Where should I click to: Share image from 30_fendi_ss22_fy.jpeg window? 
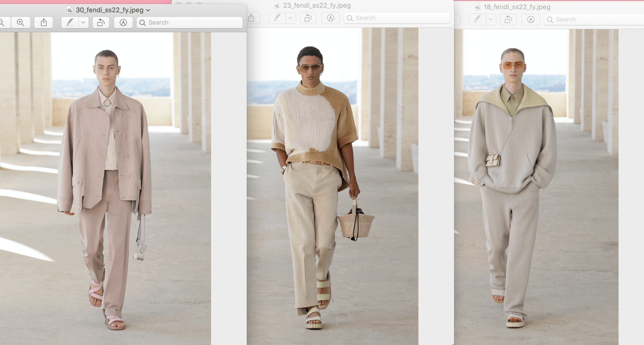44,23
